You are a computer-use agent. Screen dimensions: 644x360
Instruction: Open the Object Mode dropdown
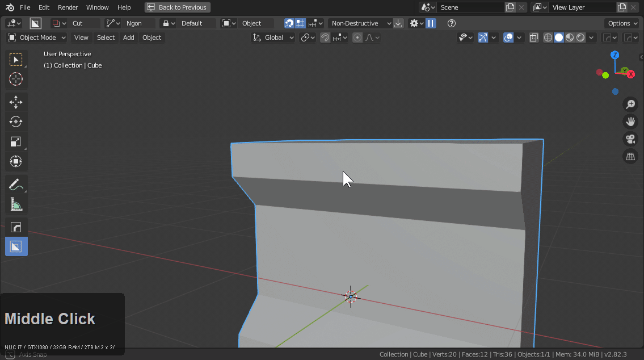pos(37,37)
